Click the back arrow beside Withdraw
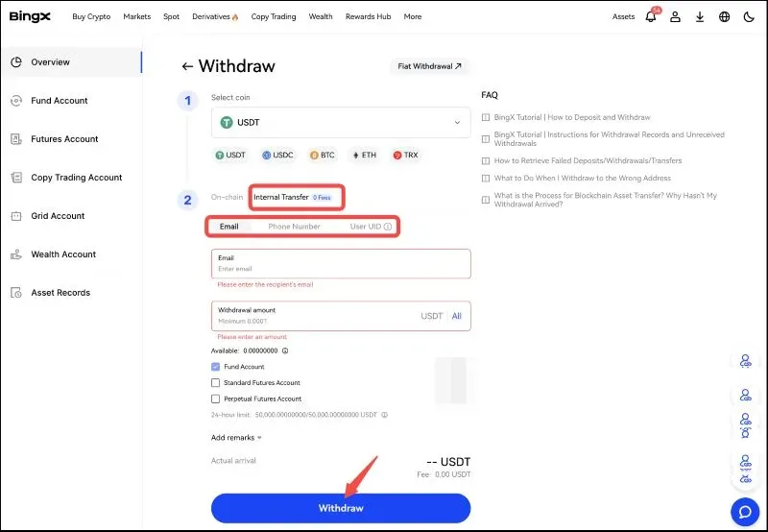768x532 pixels. [187, 66]
